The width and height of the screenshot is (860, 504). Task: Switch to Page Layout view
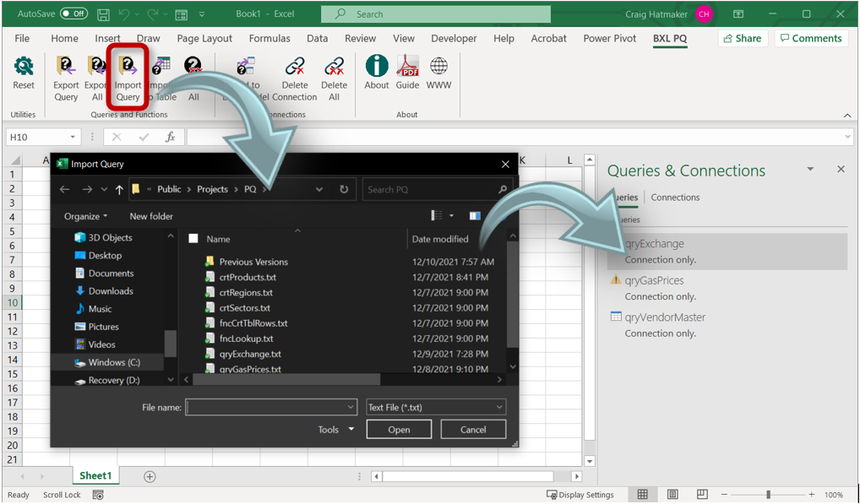(672, 494)
